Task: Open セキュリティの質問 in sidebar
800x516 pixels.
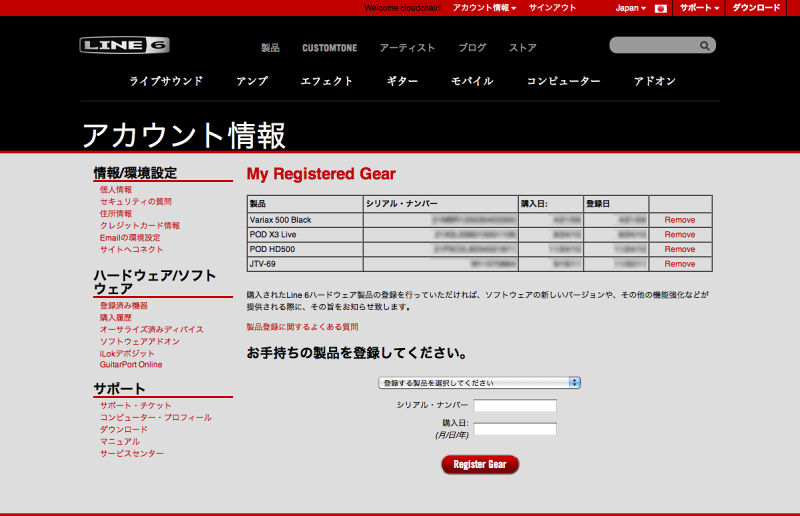Action: coord(136,201)
